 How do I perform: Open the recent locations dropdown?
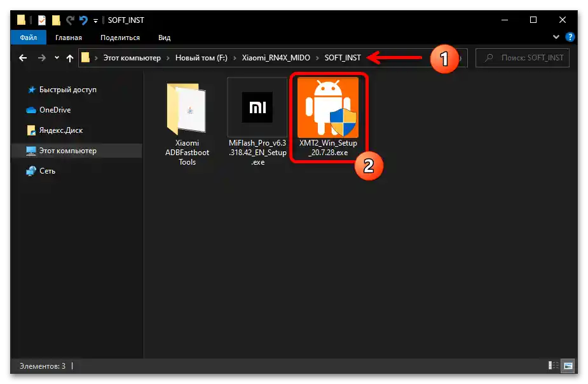(x=57, y=58)
